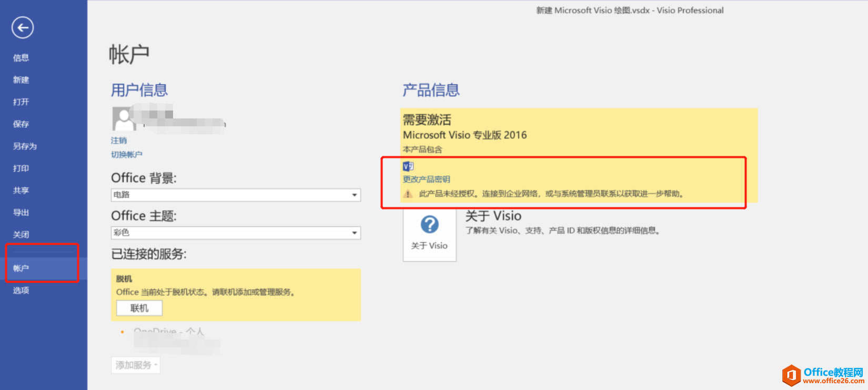This screenshot has height=390, width=868.
Task: Click the user profile avatar picture
Action: [124, 118]
